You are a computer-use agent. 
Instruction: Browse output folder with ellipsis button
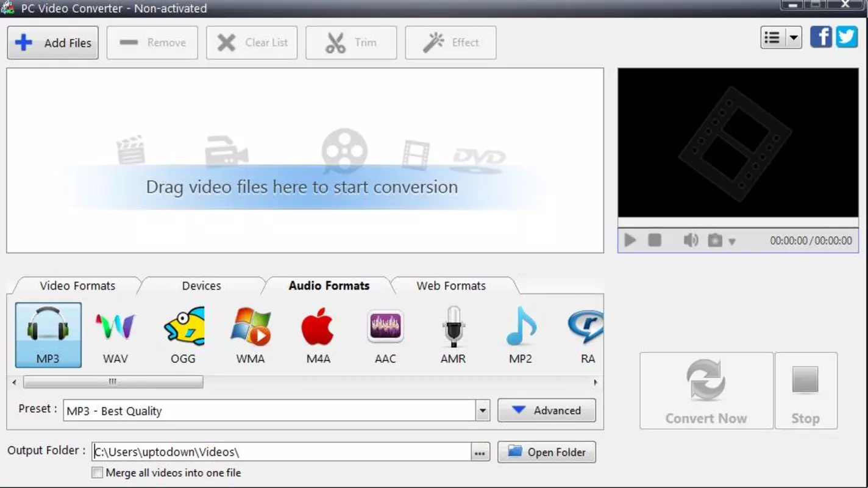pyautogui.click(x=480, y=452)
